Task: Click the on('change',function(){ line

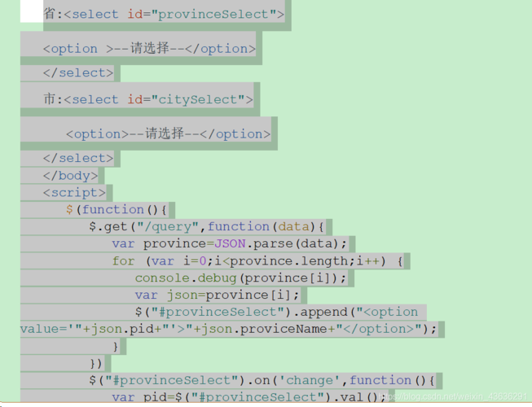Action: 261,380
